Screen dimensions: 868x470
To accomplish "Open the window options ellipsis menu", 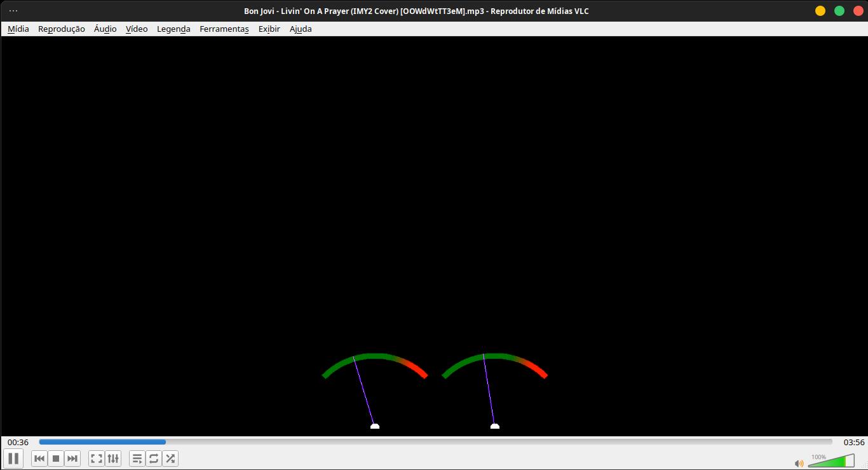I will [13, 11].
